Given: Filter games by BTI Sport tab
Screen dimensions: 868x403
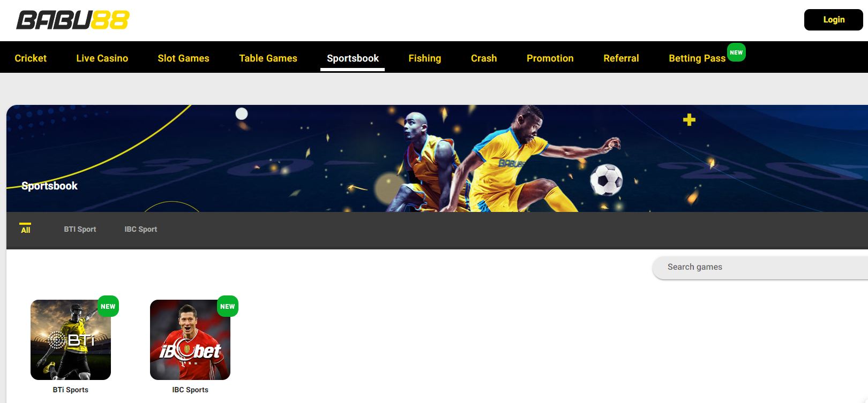Looking at the screenshot, I should pos(80,229).
